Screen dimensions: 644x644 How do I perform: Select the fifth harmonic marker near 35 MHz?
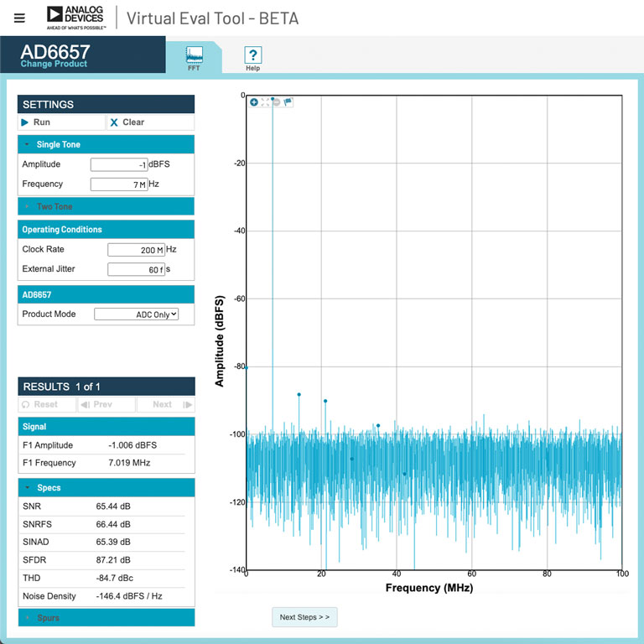(x=378, y=425)
